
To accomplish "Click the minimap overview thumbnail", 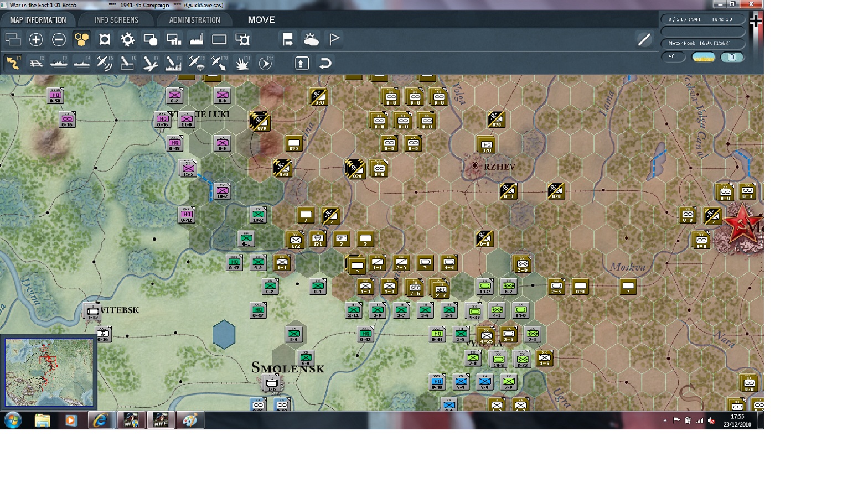I will click(x=49, y=372).
